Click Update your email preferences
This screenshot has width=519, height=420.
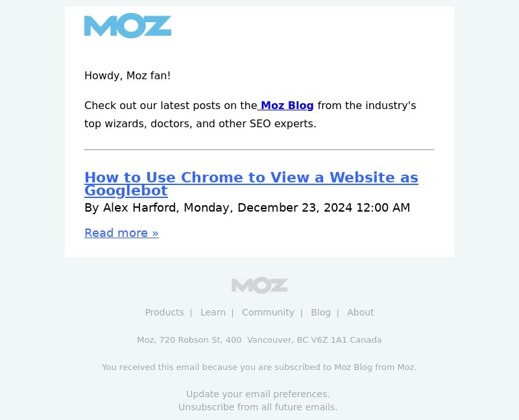tap(258, 394)
